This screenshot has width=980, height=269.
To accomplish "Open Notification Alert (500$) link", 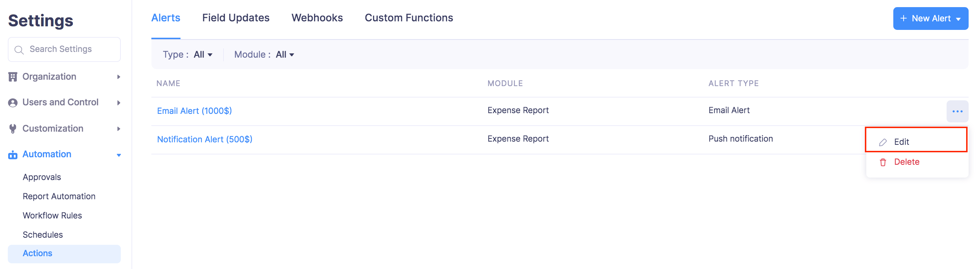I will [204, 139].
